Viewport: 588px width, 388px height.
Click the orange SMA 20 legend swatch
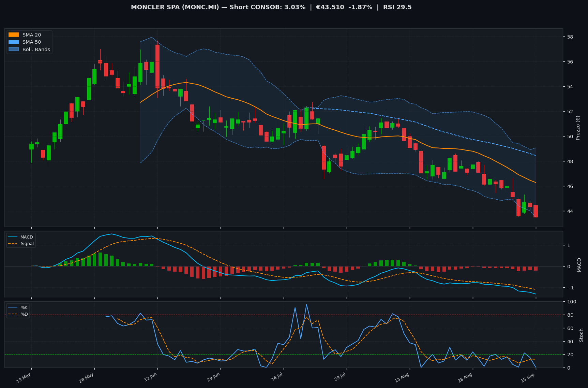coord(14,35)
